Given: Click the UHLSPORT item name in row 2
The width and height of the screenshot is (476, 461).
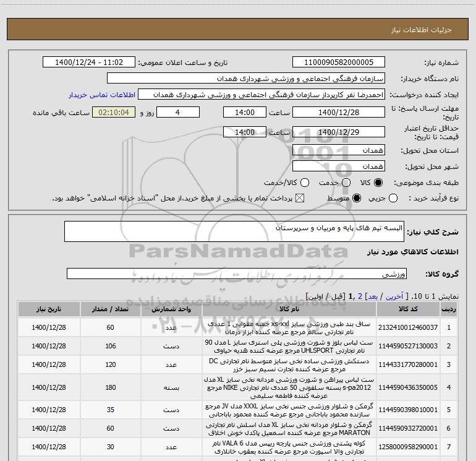Looking at the screenshot, I should pyautogui.click(x=289, y=346).
